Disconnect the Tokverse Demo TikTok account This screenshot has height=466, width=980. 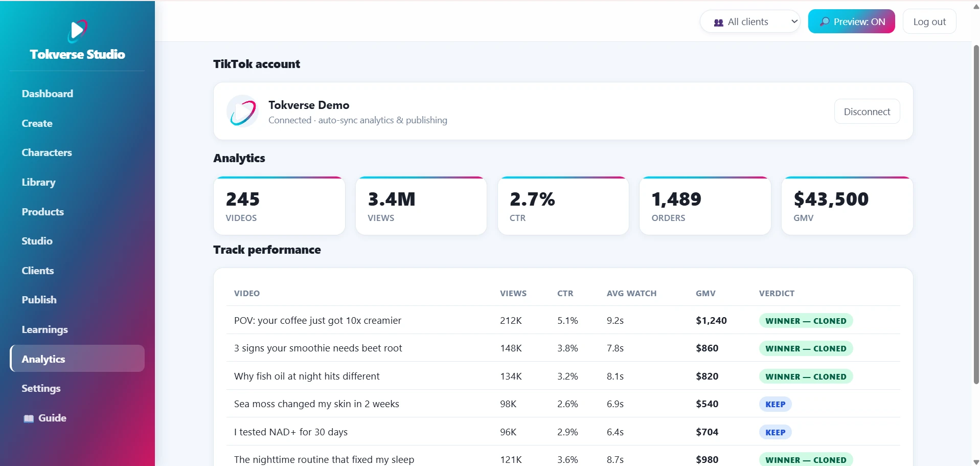click(x=867, y=112)
